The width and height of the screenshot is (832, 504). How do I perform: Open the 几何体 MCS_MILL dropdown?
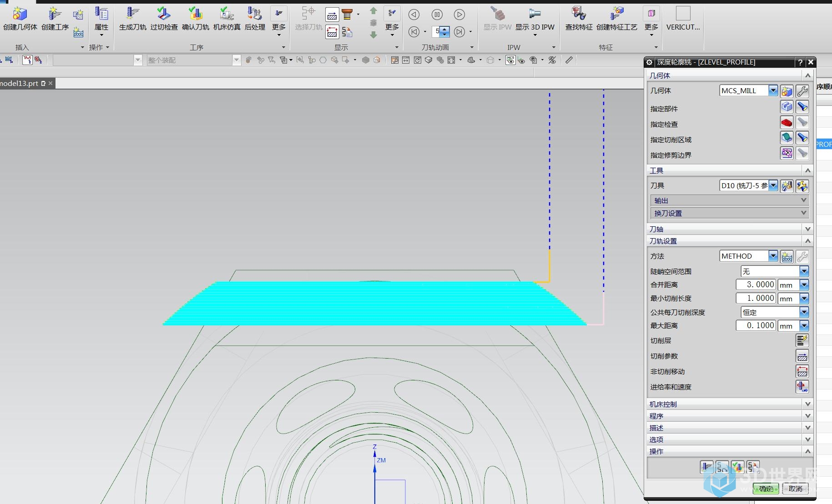tap(773, 90)
